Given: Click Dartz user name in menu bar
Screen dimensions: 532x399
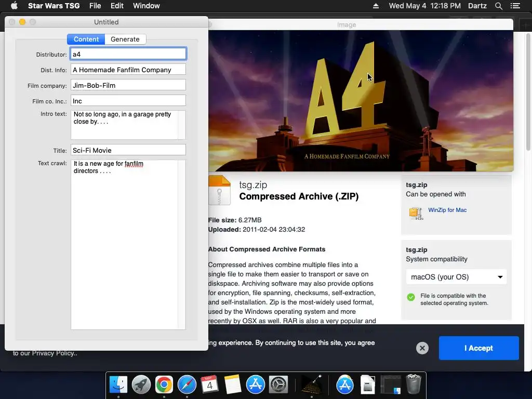Looking at the screenshot, I should (x=477, y=6).
